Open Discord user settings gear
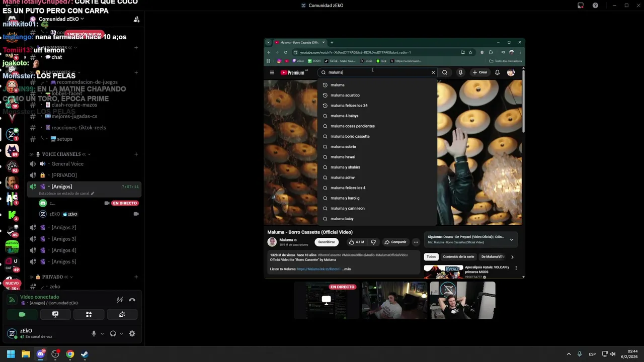 click(x=132, y=333)
